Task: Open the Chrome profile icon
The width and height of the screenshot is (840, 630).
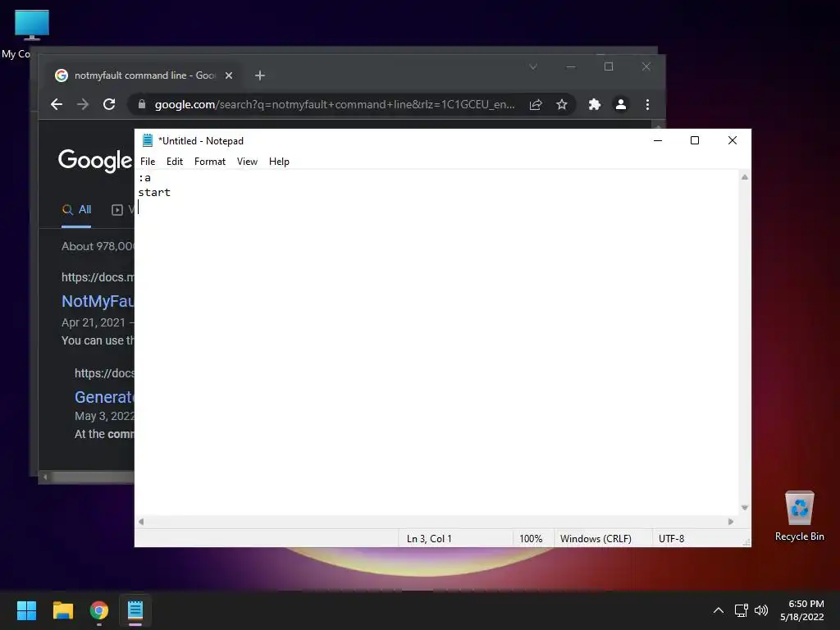Action: [x=621, y=104]
